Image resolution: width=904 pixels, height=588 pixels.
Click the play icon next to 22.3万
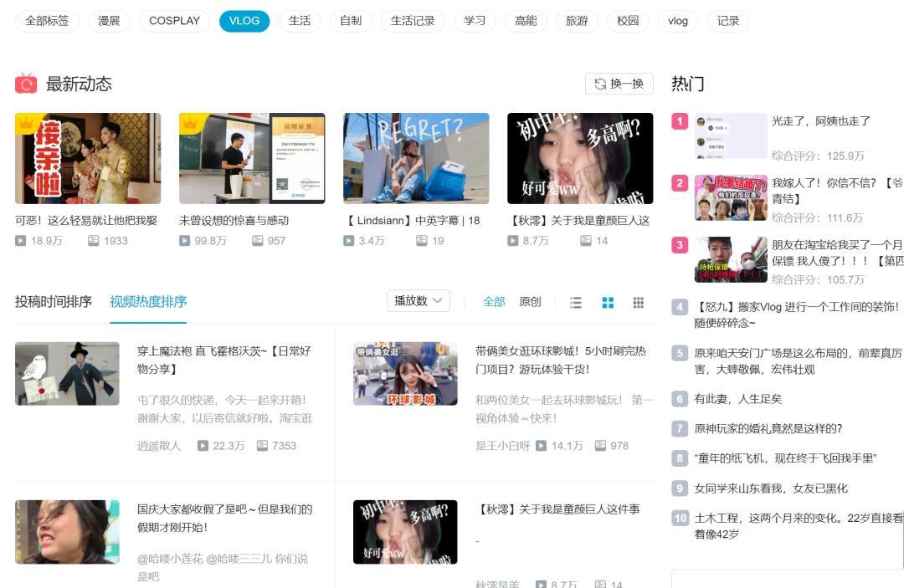pyautogui.click(x=203, y=446)
